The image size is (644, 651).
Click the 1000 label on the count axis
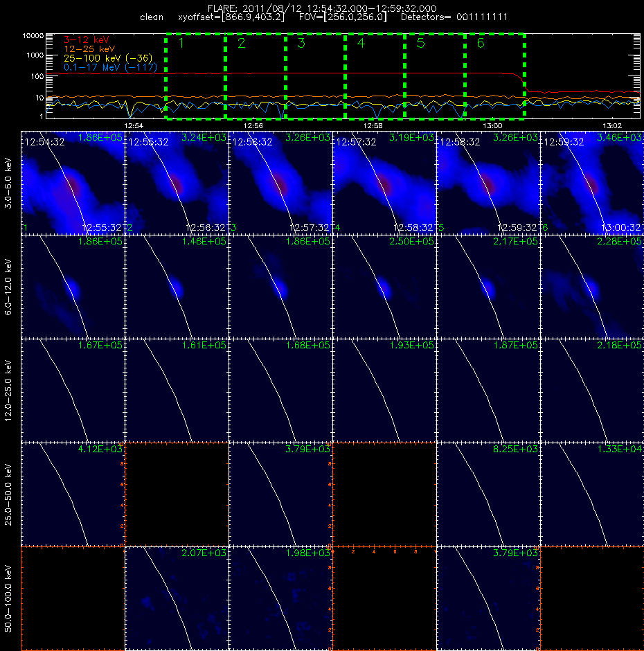(x=35, y=55)
